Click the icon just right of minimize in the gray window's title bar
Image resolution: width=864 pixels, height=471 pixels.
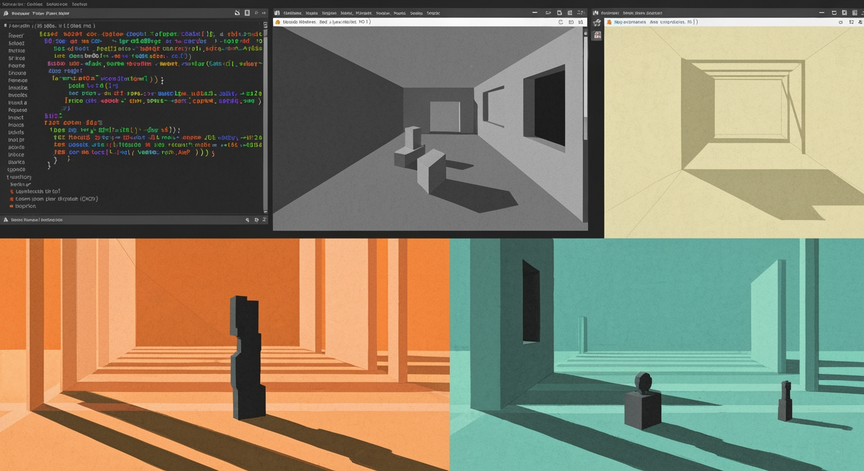click(x=548, y=13)
